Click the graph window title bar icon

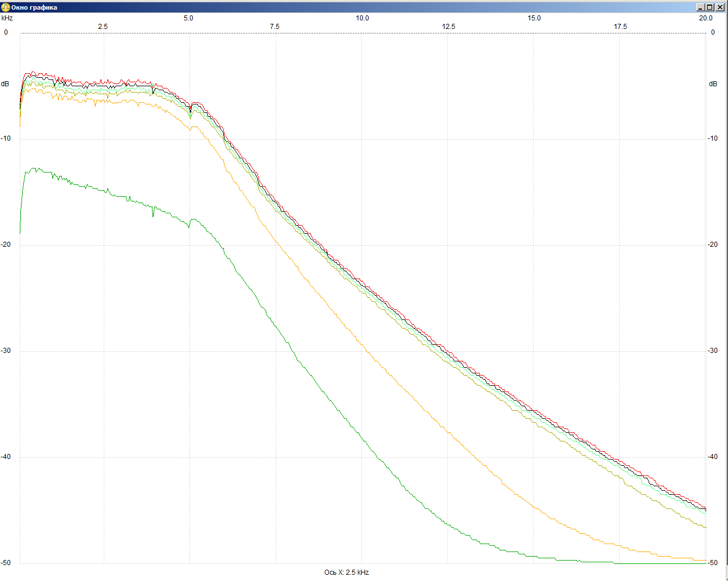coord(6,7)
